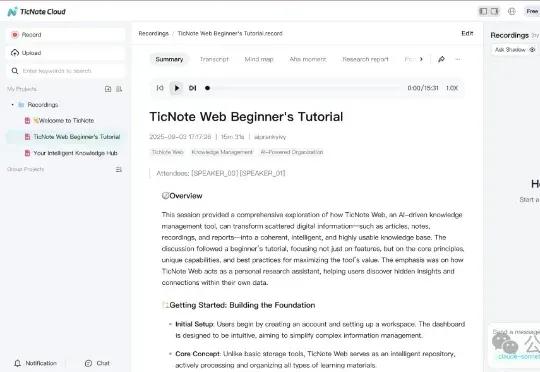Collapse the Recordings folder arrow
Screen dimensions: 540x372
[x=13, y=105]
